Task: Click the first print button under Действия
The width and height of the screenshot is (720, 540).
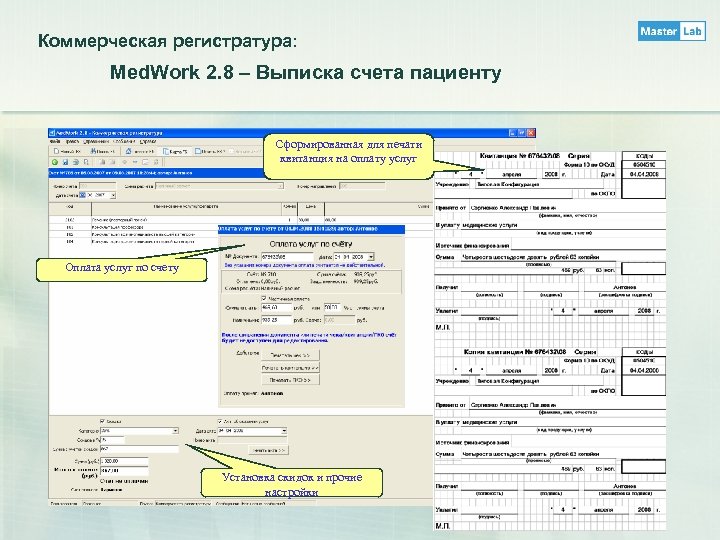Action: pos(290,355)
